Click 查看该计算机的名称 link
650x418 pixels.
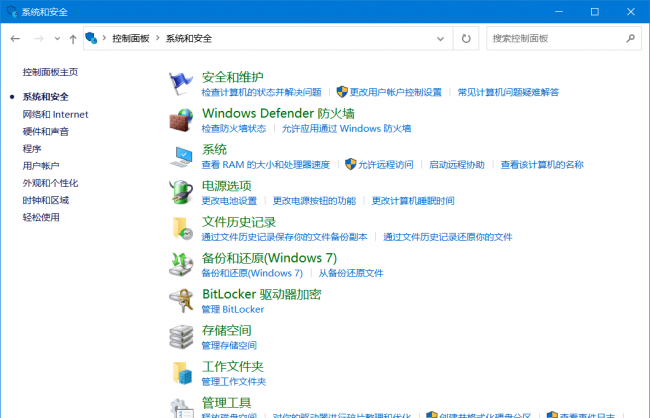tap(542, 165)
